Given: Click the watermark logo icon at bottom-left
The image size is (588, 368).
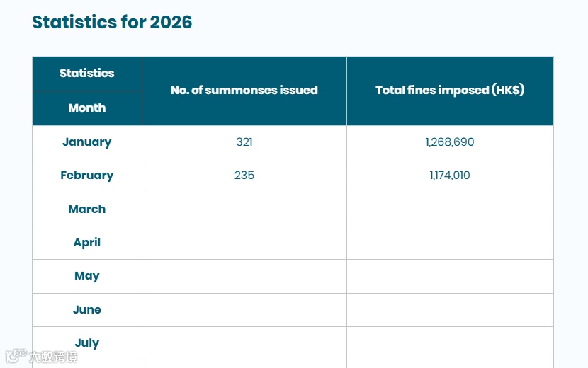Looking at the screenshot, I should (16, 356).
